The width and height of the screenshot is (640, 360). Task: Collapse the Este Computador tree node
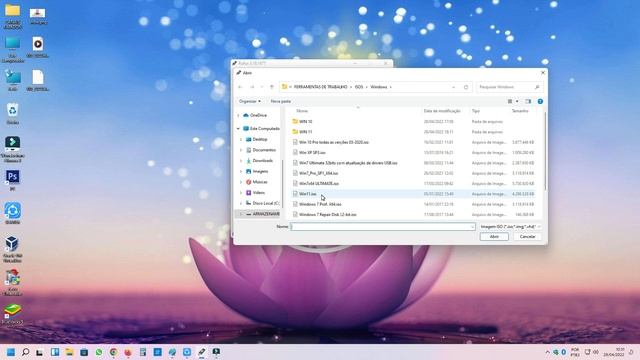coord(238,129)
